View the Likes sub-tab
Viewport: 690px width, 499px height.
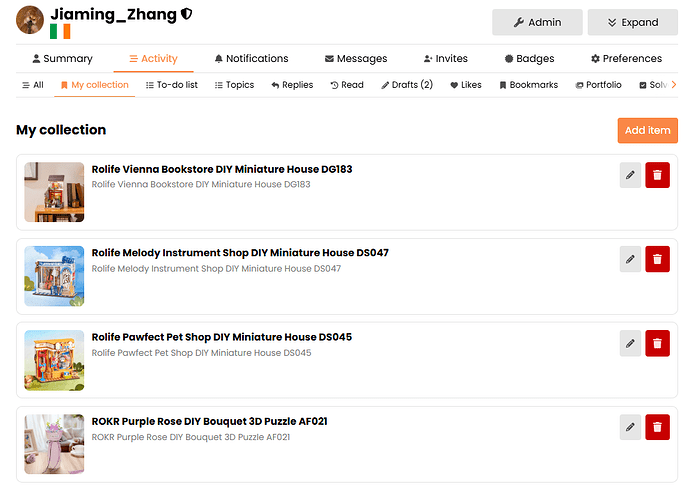pos(466,85)
